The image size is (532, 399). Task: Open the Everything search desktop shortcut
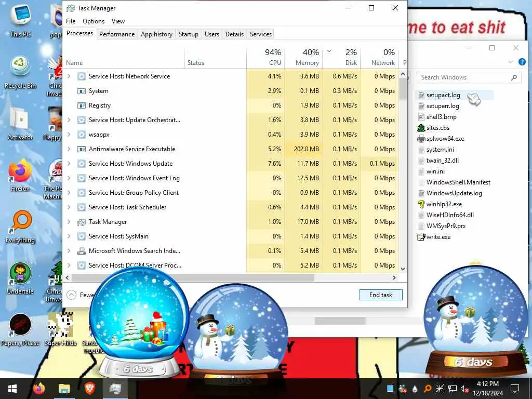click(x=20, y=227)
